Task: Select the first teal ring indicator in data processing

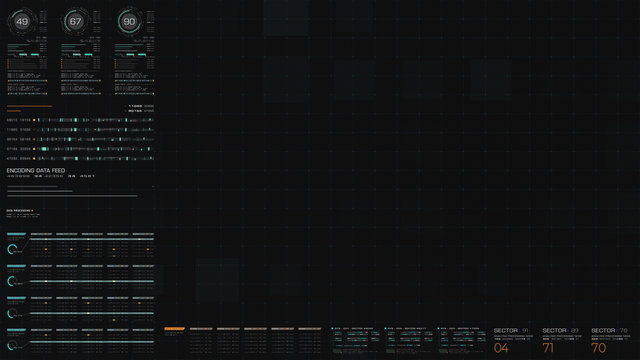Action: pos(12,249)
